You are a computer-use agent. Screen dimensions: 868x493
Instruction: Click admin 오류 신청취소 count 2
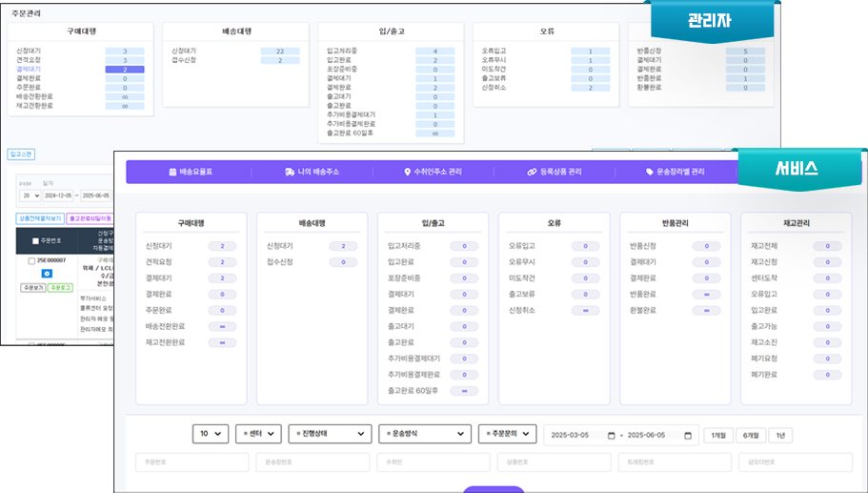coord(591,88)
